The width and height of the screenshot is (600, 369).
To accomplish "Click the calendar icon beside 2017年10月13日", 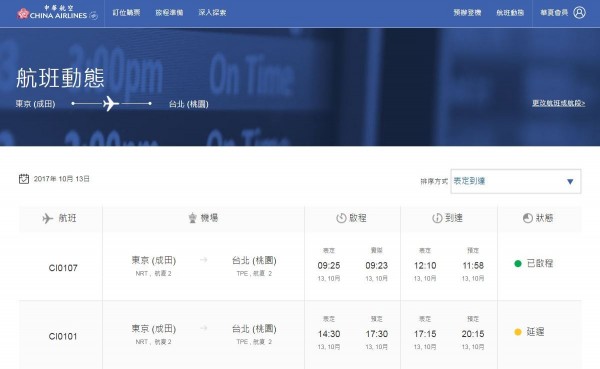I will (x=24, y=179).
